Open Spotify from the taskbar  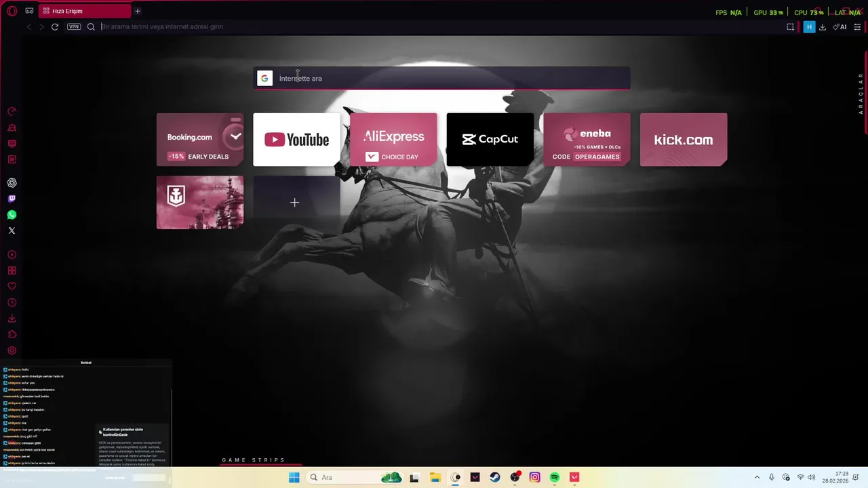coord(555,477)
